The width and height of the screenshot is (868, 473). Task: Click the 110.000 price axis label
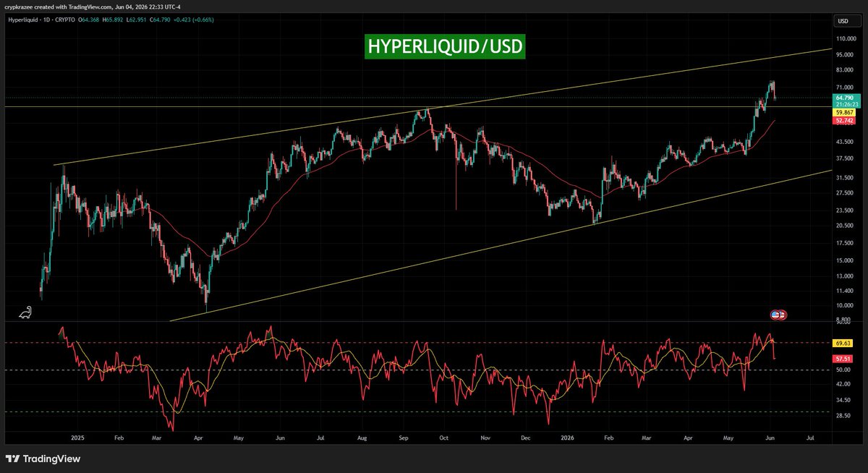[846, 38]
